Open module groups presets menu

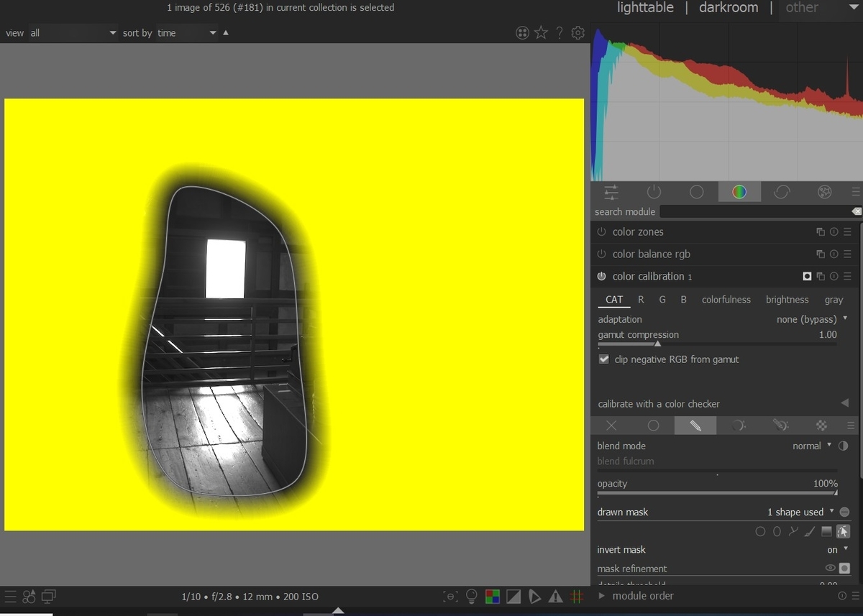click(855, 192)
